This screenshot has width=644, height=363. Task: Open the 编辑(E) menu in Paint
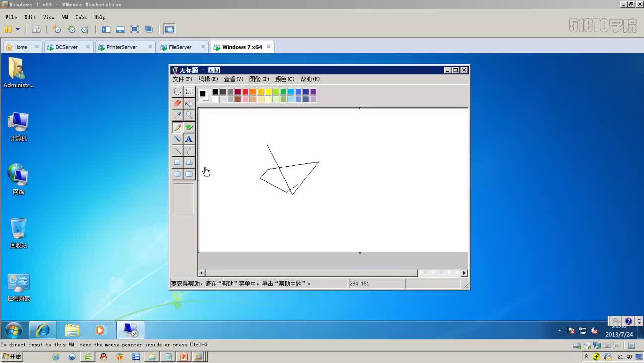(208, 79)
